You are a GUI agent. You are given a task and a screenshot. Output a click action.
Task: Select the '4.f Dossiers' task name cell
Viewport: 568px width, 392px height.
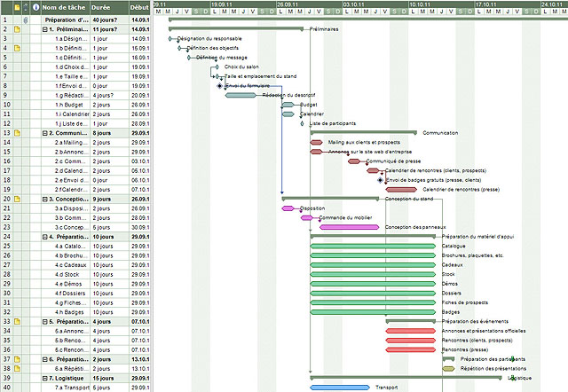65,294
